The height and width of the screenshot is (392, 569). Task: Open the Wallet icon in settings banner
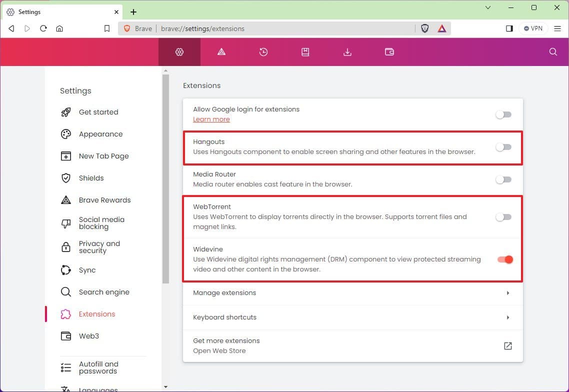389,51
